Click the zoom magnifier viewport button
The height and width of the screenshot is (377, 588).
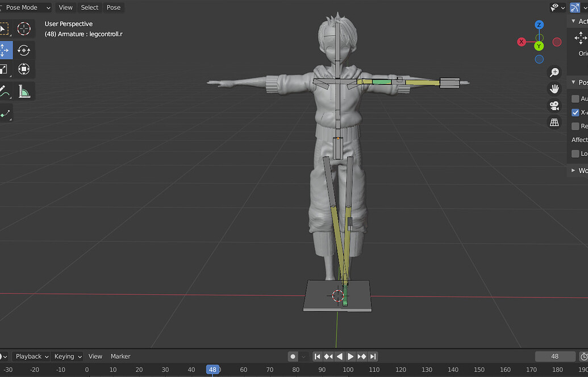(x=554, y=72)
